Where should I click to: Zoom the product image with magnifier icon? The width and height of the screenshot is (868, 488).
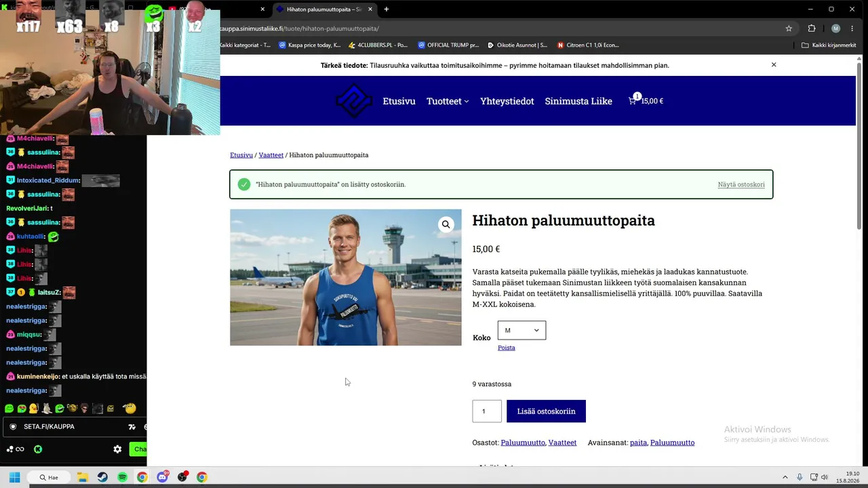446,224
